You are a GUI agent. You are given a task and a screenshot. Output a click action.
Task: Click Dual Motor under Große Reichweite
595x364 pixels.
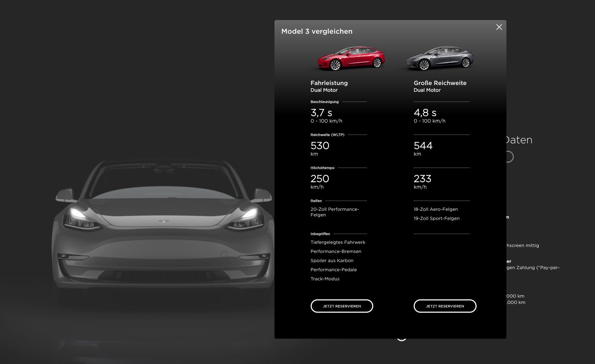point(427,90)
